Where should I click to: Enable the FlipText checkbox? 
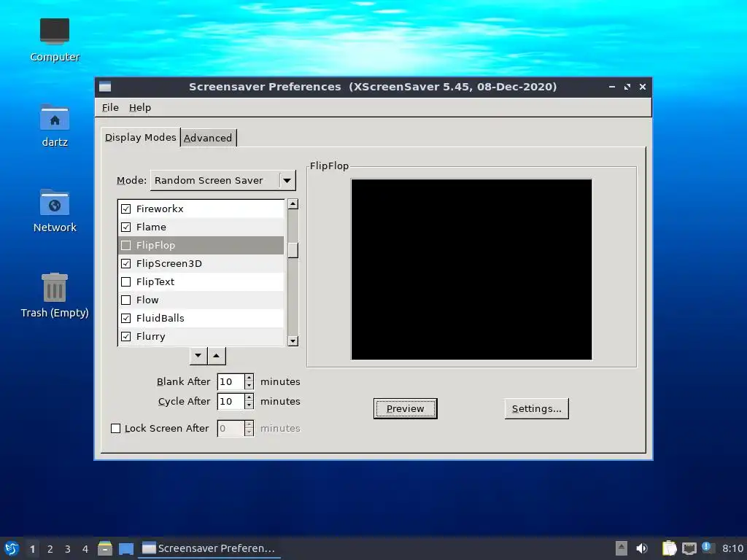(x=125, y=282)
